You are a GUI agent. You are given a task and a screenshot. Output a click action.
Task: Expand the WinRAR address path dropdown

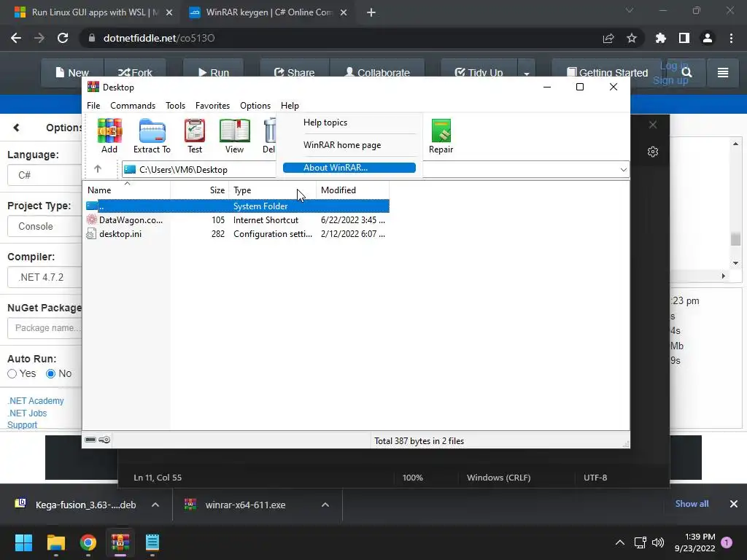[x=623, y=169]
